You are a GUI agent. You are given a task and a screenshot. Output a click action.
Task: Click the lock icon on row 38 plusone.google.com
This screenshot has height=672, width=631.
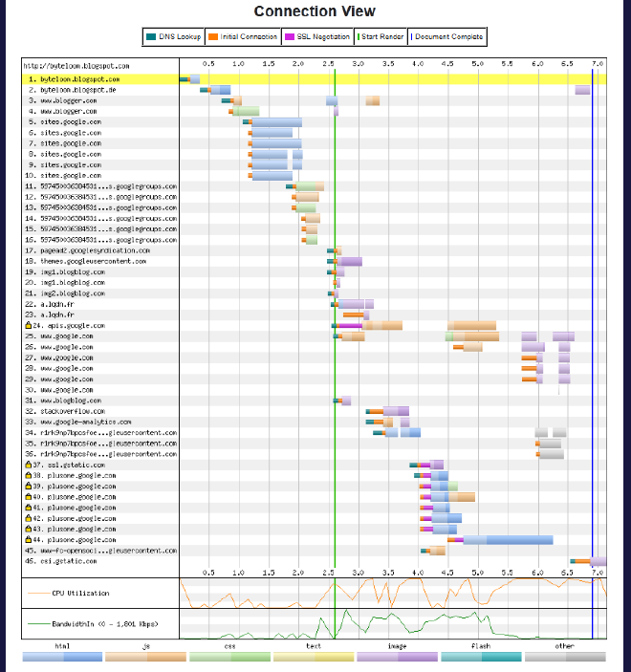(29, 475)
